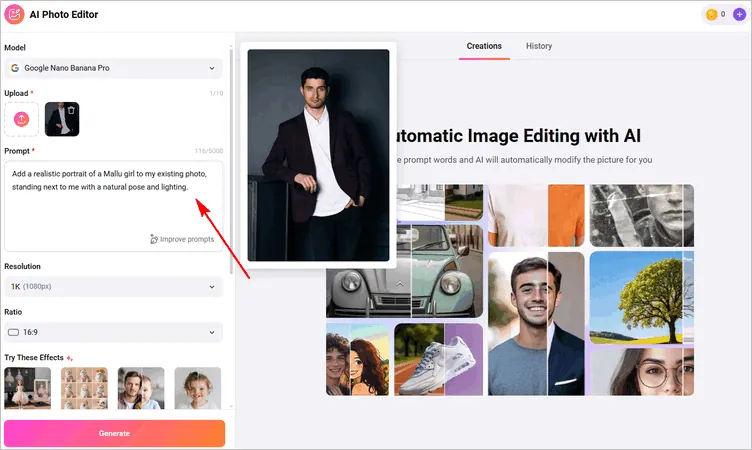Click inside the Prompt text box

114,206
